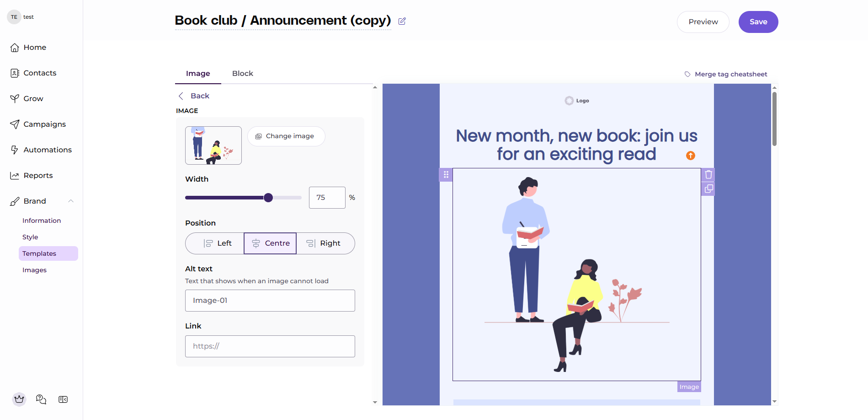Viewport: 868px width, 420px height.
Task: Click the Brand paintbrush icon
Action: tap(15, 201)
